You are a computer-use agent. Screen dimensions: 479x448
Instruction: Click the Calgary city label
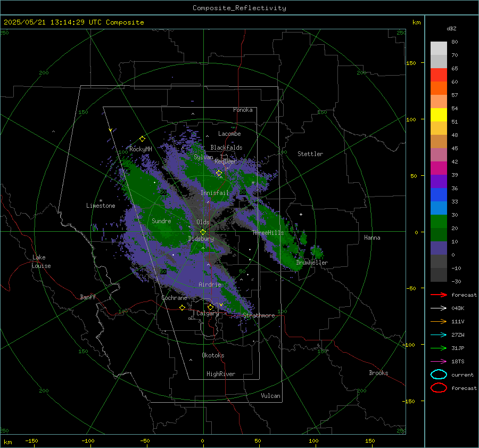[x=208, y=313]
